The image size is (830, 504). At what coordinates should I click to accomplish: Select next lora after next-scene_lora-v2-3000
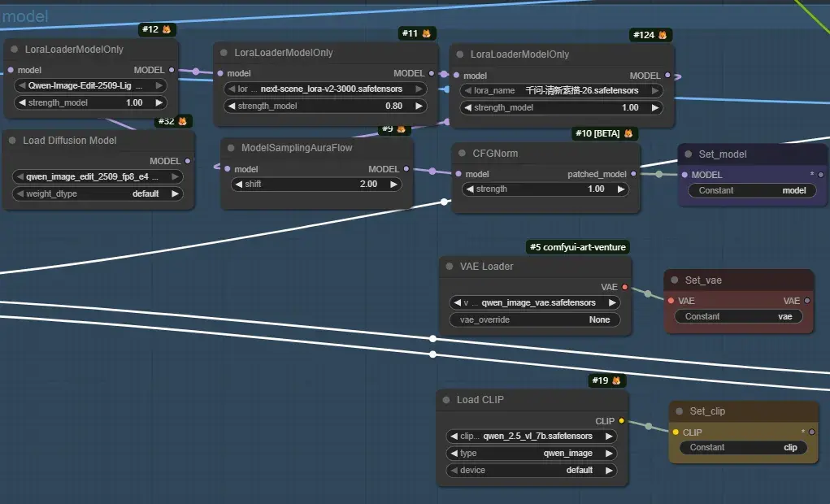pyautogui.click(x=419, y=89)
